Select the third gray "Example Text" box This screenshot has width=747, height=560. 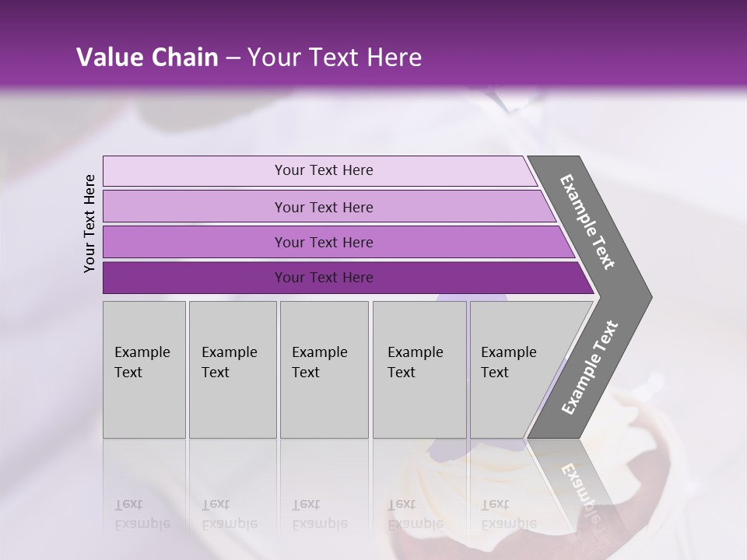click(x=324, y=369)
